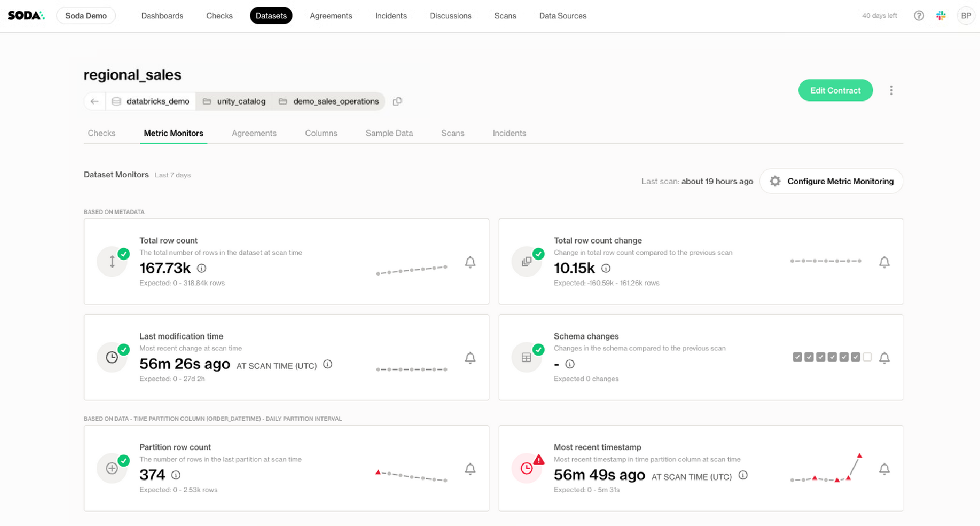Screen dimensions: 980x526
Task: Open the three-dot more options menu
Action: coord(891,90)
